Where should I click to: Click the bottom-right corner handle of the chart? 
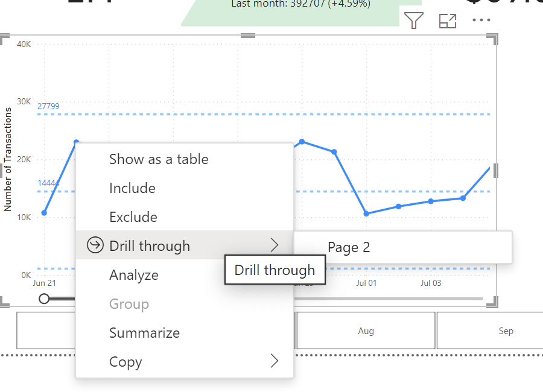pos(492,302)
